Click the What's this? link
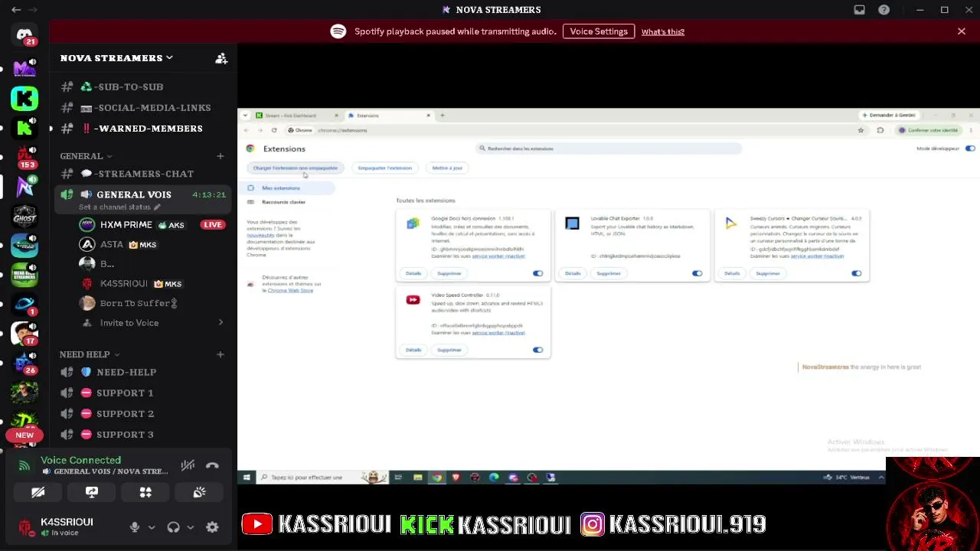 (x=663, y=31)
